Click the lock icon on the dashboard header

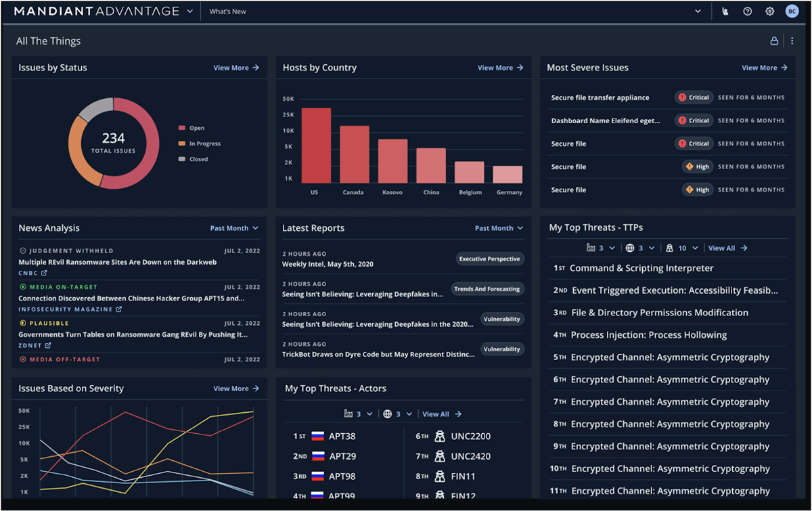click(774, 41)
